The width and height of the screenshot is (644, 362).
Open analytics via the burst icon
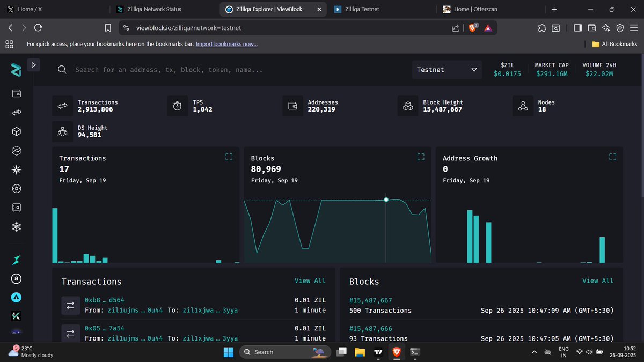16,169
